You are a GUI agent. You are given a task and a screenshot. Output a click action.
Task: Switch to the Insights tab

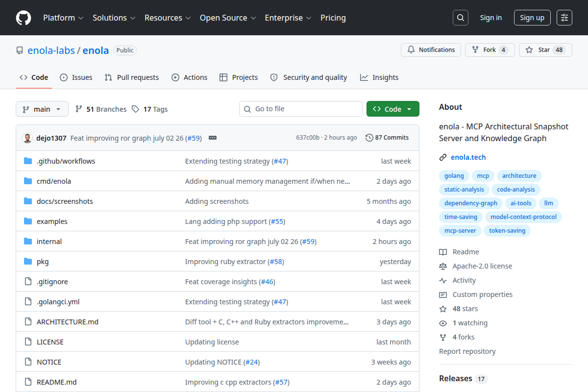[379, 77]
